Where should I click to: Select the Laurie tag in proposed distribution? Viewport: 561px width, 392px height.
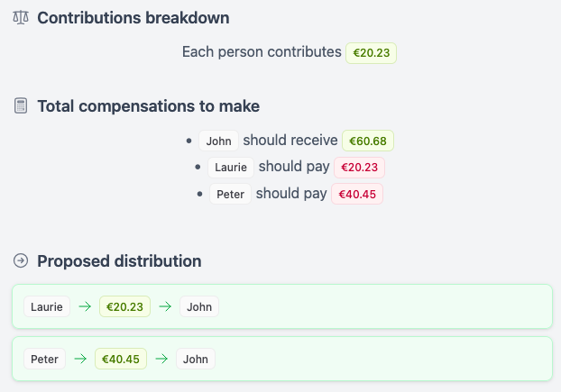47,306
